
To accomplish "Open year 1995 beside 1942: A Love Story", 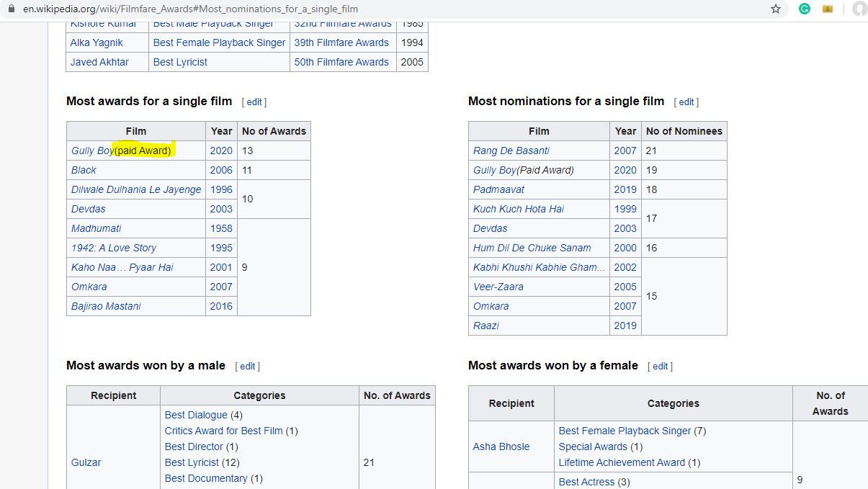I will tap(221, 248).
